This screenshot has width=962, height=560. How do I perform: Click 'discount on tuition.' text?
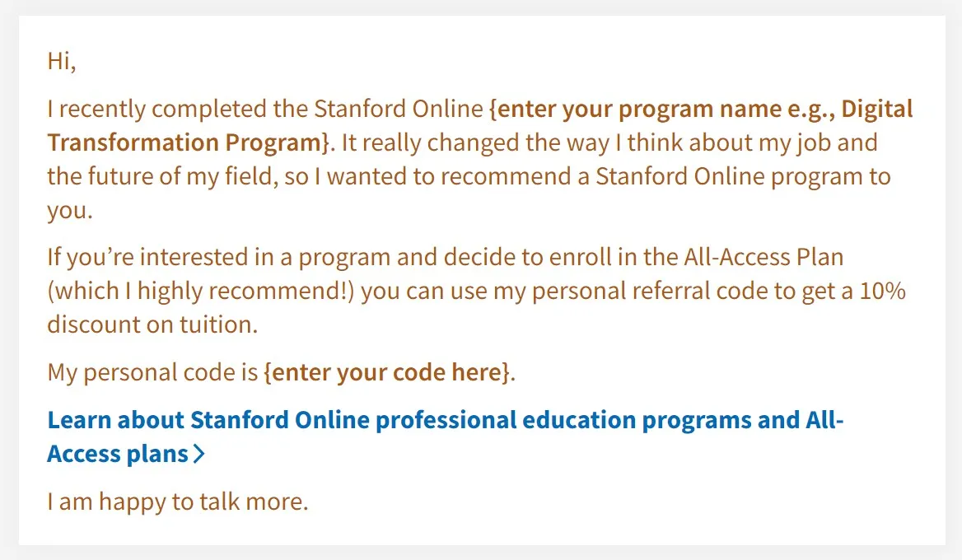tap(152, 324)
